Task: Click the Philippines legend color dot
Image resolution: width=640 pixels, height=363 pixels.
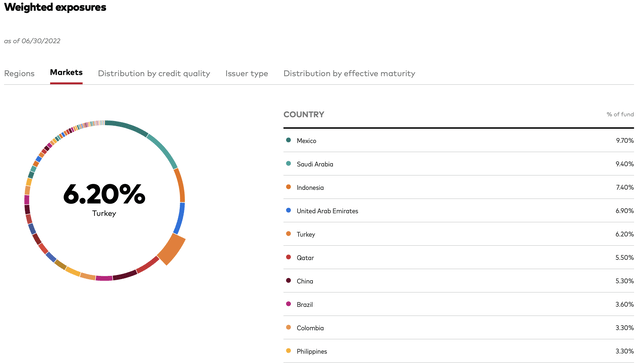Action: point(288,350)
